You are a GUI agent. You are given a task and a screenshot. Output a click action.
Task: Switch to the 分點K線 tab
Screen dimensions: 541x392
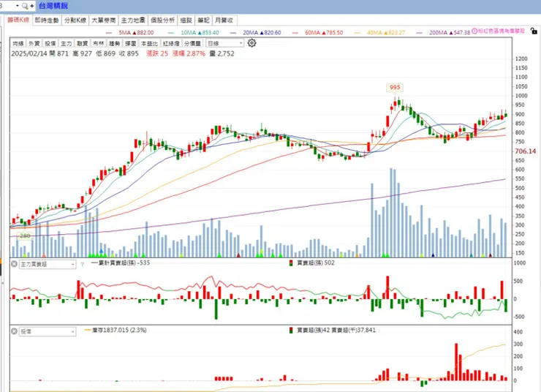(x=75, y=20)
